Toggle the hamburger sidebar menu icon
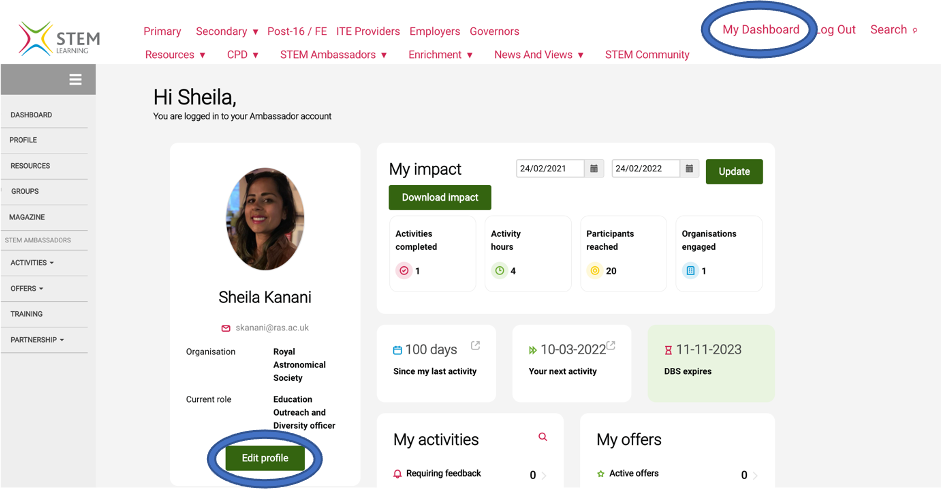The width and height of the screenshot is (941, 489). [75, 80]
